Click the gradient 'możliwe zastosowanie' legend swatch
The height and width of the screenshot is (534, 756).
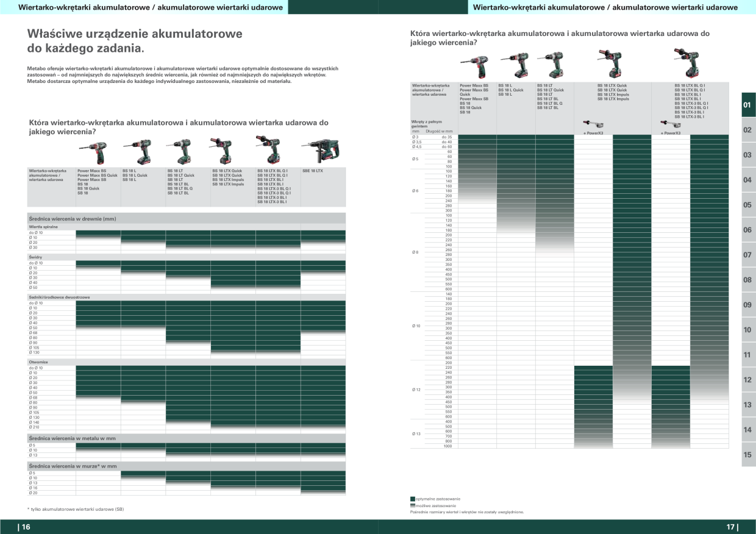[413, 505]
